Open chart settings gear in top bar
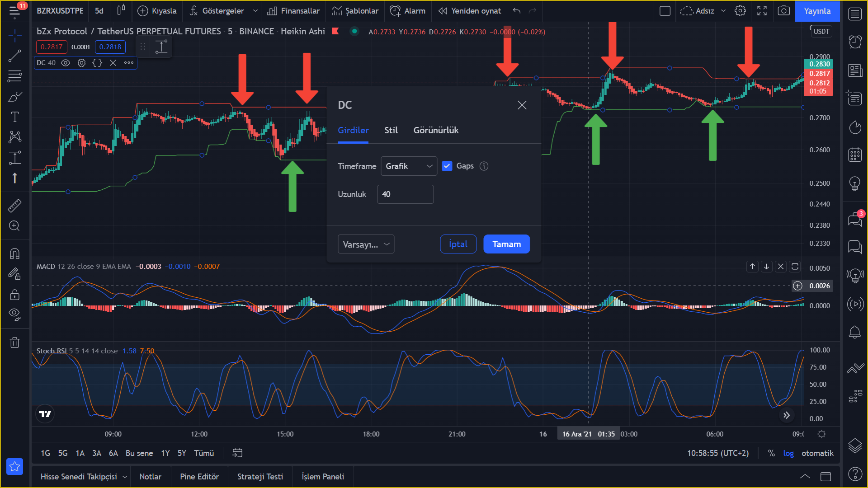 tap(740, 11)
